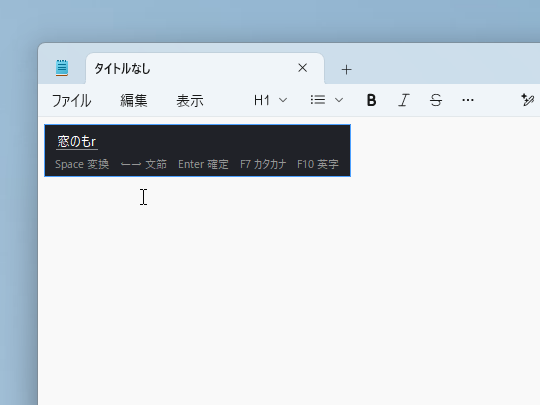This screenshot has height=405, width=540.
Task: Toggle italic formatting
Action: coord(404,100)
